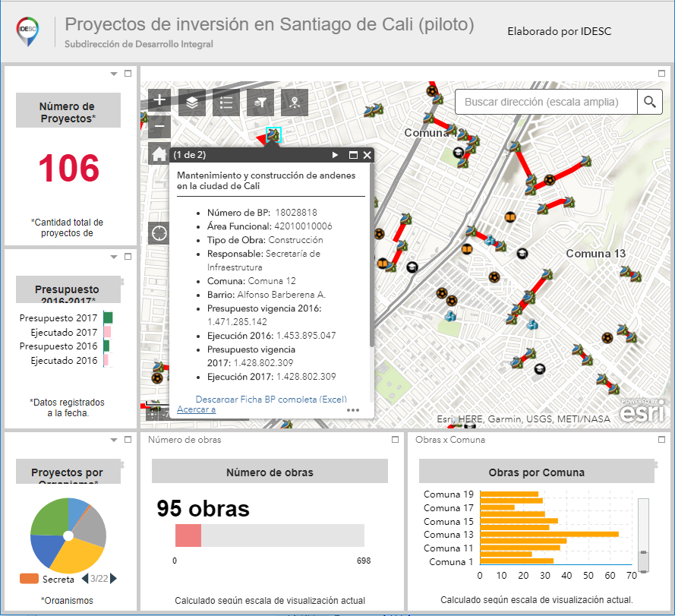This screenshot has height=616, width=675.
Task: Click the Acercar a link
Action: [x=197, y=409]
